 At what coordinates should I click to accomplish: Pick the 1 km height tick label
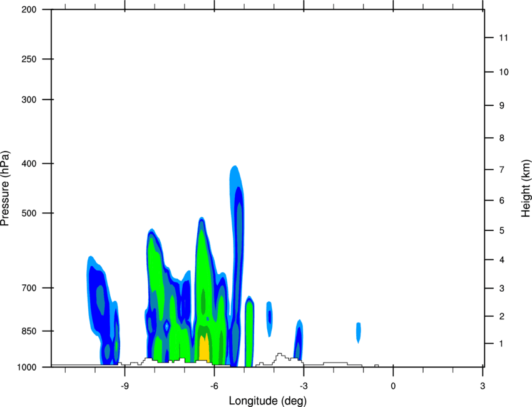502,344
